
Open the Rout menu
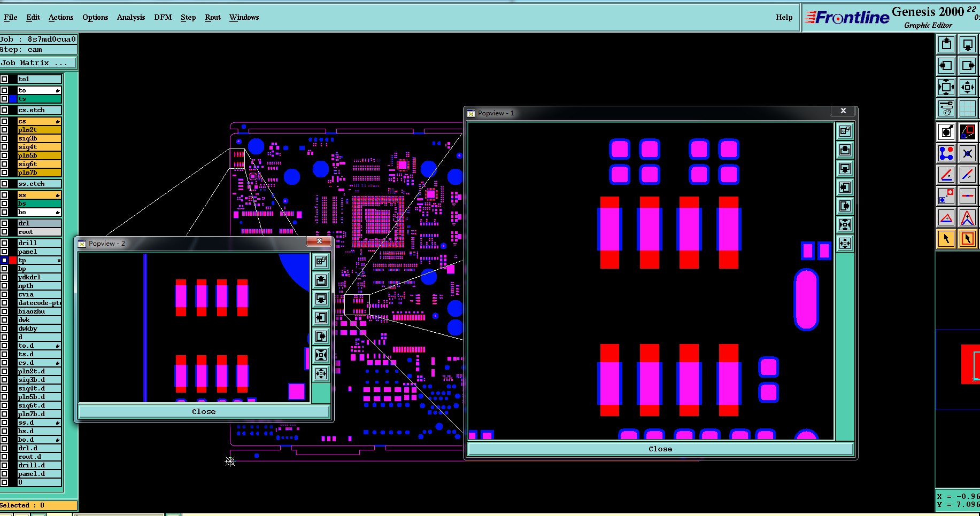coord(213,17)
